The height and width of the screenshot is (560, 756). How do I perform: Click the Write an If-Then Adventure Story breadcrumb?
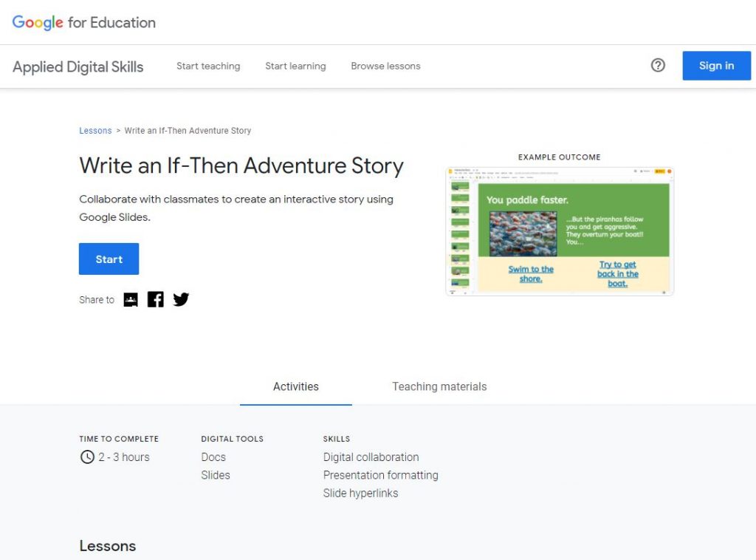[188, 130]
